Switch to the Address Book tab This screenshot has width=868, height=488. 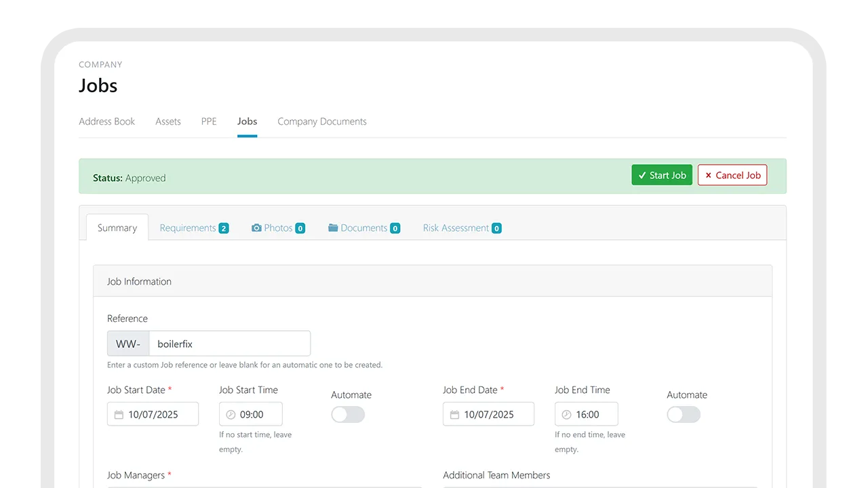(x=106, y=121)
